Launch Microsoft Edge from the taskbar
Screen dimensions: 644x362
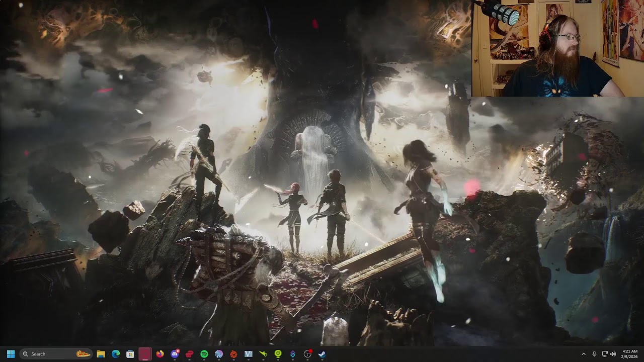(116, 354)
